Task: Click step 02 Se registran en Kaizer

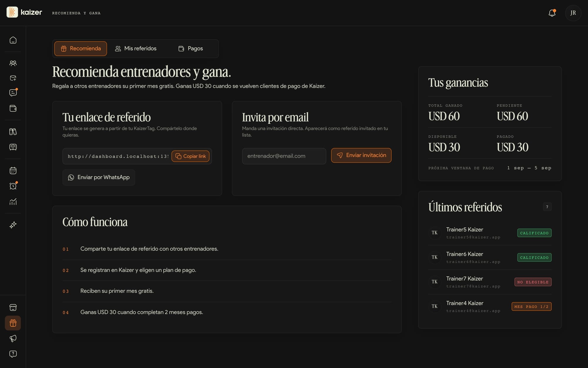Action: [138, 270]
